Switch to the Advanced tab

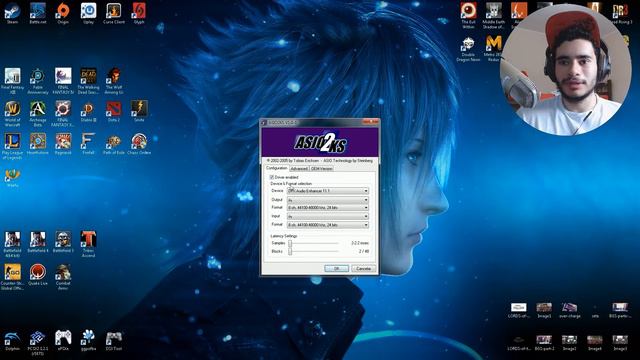click(x=299, y=169)
